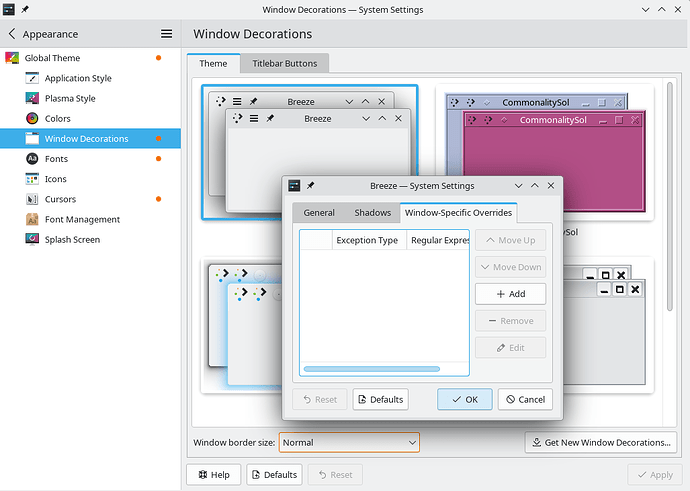Click the Icons grid icon
This screenshot has width=690, height=491.
[x=32, y=179]
